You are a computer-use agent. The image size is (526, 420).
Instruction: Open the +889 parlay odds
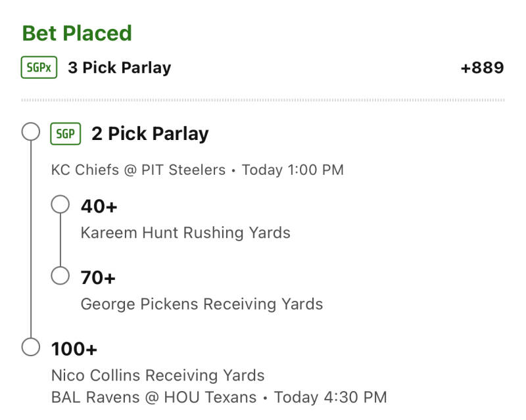(482, 68)
